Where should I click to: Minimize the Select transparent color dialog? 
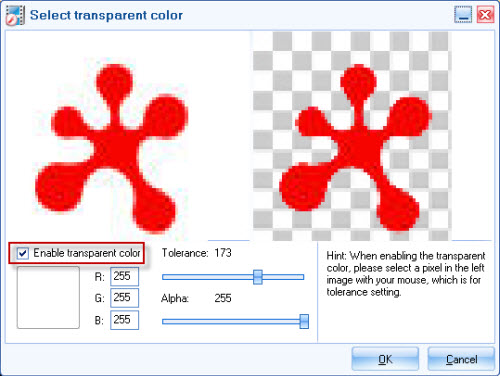[463, 15]
